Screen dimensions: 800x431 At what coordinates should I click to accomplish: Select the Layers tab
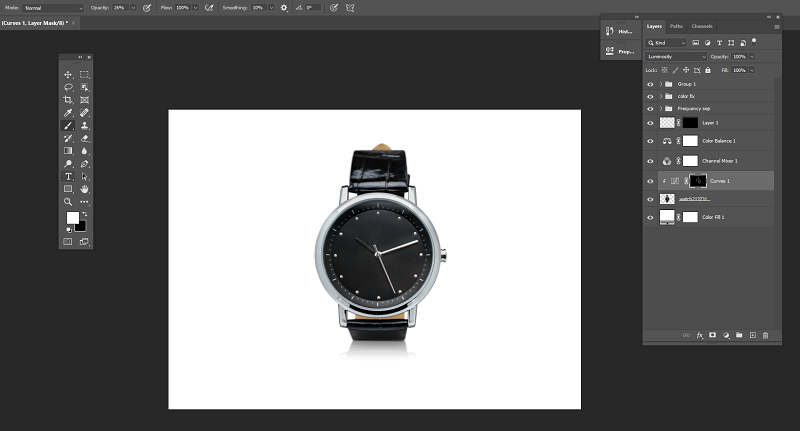click(654, 26)
